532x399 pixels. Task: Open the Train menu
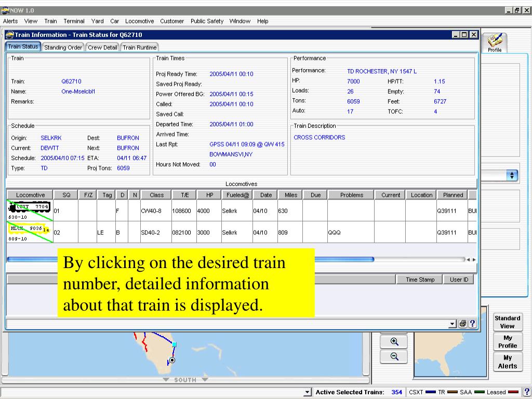[x=50, y=21]
